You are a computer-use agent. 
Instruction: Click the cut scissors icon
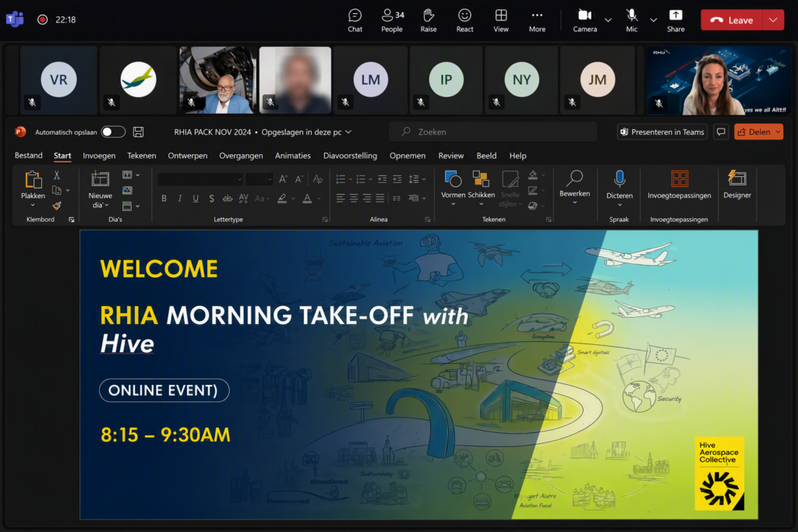tap(56, 175)
